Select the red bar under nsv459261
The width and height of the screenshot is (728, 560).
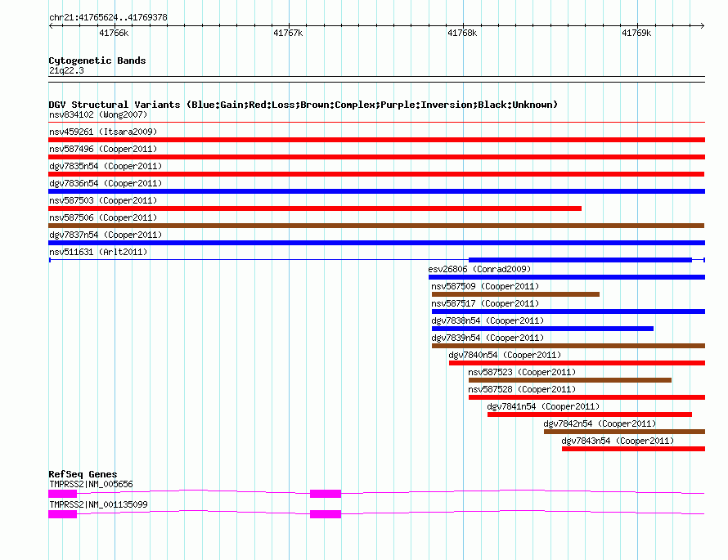(376, 140)
